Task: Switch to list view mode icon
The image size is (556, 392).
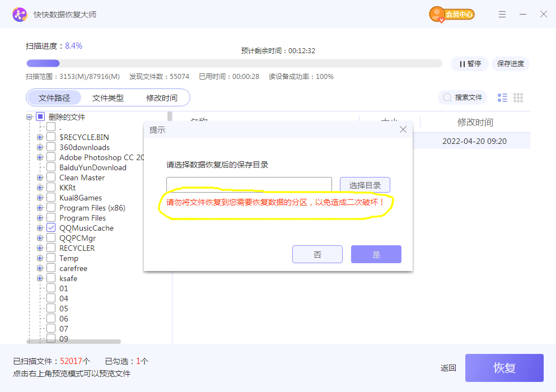Action: click(502, 97)
